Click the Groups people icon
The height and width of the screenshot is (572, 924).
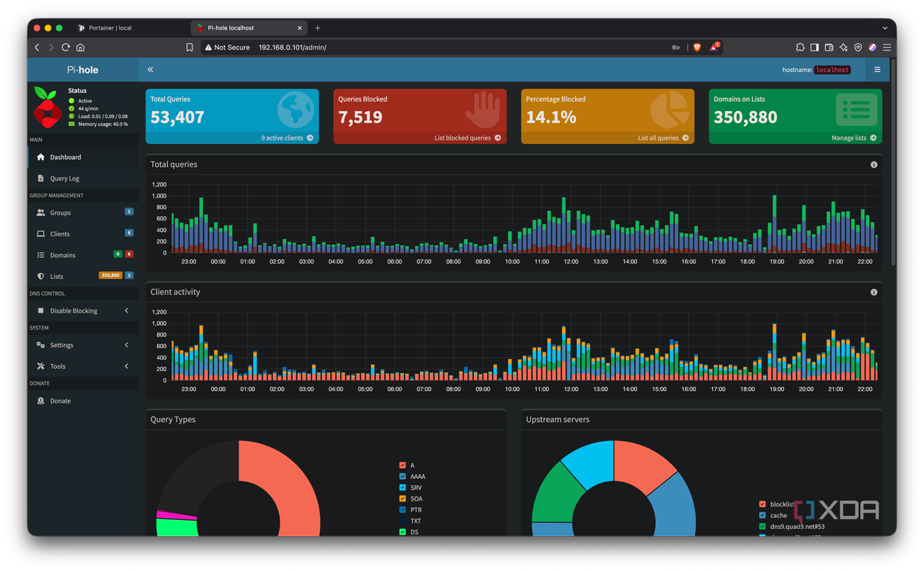point(40,213)
